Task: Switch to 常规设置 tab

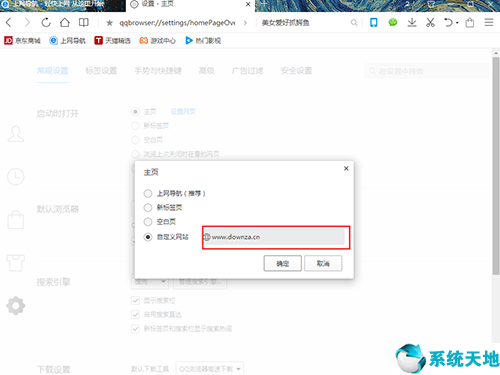Action: 52,71
